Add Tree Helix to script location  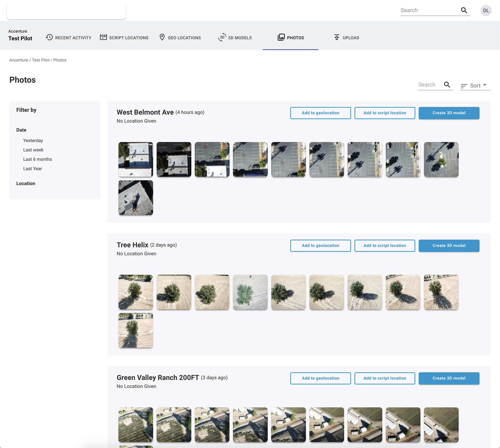pos(385,245)
